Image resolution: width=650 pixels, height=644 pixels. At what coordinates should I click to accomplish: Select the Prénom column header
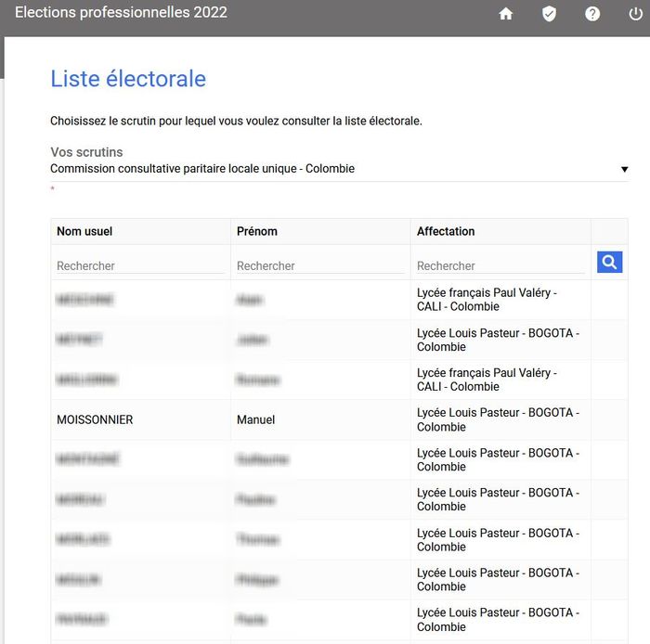point(257,231)
